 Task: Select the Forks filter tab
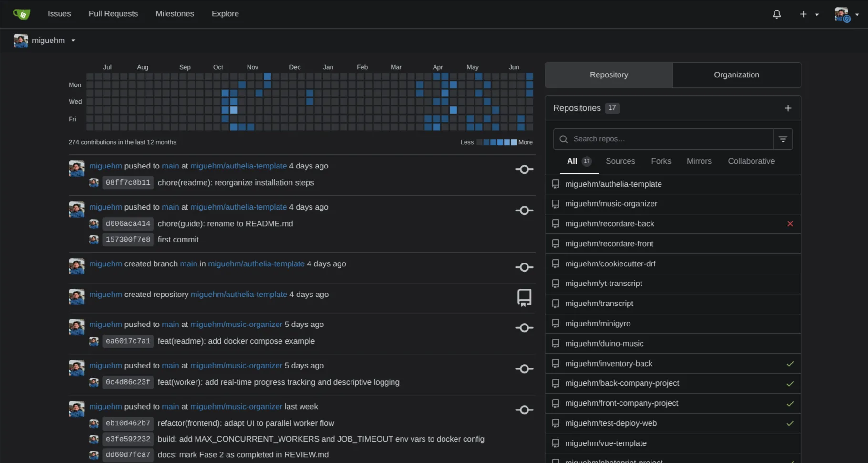pos(661,161)
